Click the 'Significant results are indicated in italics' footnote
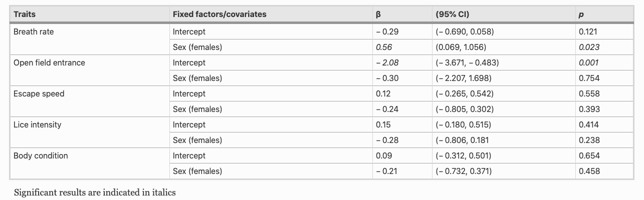 point(95,192)
